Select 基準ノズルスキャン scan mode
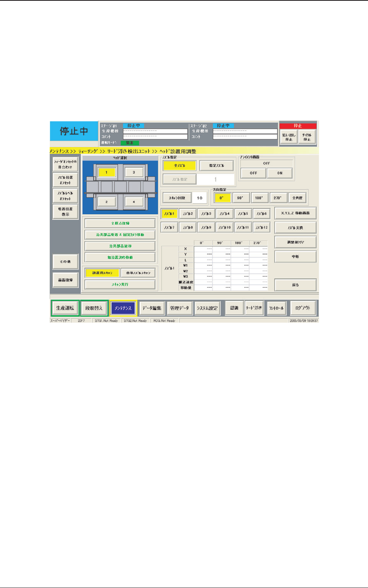 138,273
